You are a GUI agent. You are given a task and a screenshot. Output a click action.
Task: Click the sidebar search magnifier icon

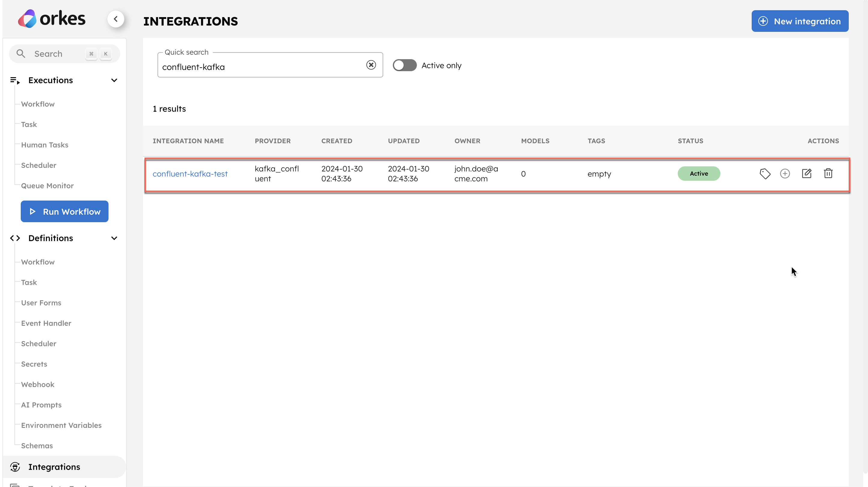pyautogui.click(x=21, y=53)
